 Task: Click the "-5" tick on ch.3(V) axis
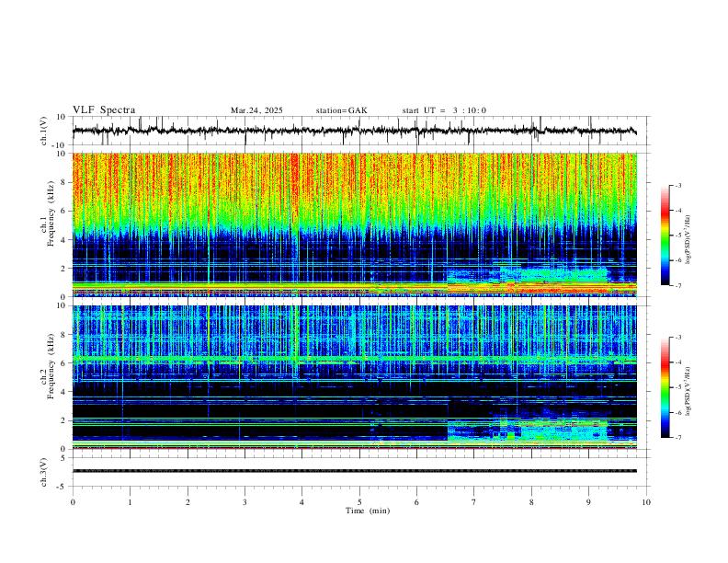[x=63, y=487]
